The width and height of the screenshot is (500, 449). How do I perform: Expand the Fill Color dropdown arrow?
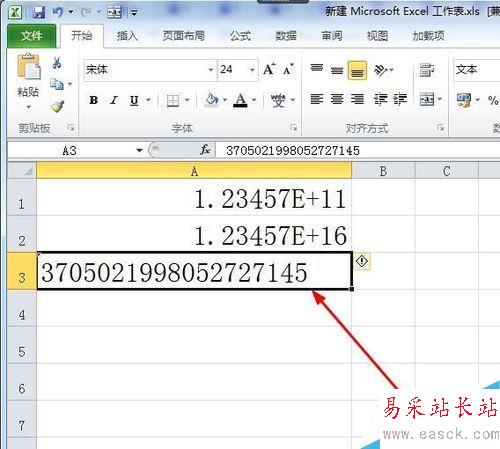(x=225, y=100)
